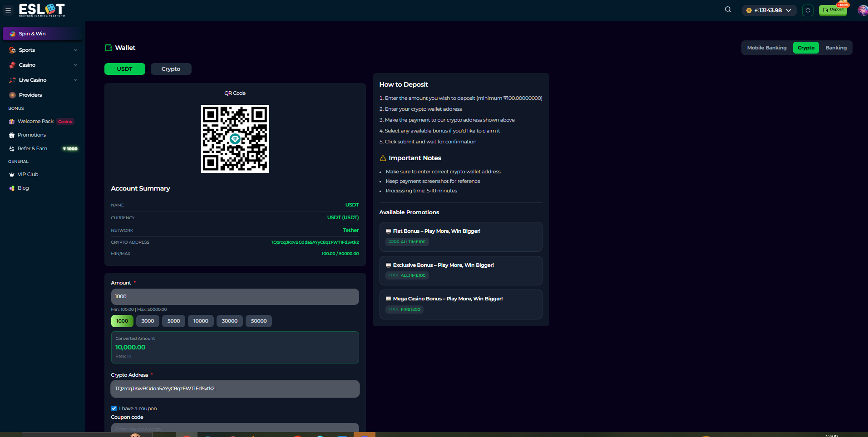Click the Mega Casino Bonus promotion icon
Image resolution: width=868 pixels, height=437 pixels.
coord(389,299)
